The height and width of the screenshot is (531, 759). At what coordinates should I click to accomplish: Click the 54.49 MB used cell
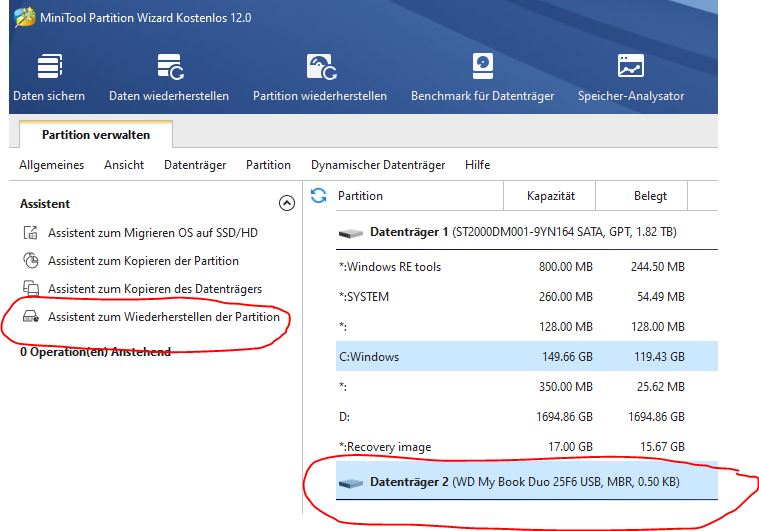point(661,297)
